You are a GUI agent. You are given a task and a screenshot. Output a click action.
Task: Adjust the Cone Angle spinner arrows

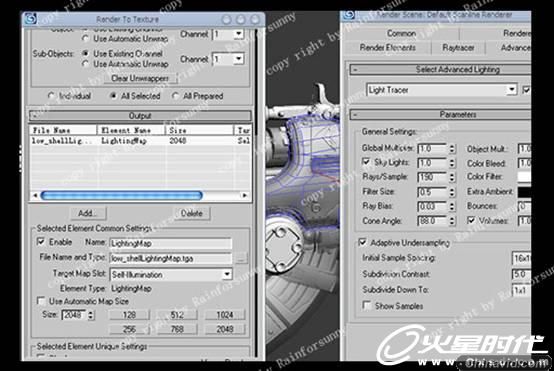[452, 221]
